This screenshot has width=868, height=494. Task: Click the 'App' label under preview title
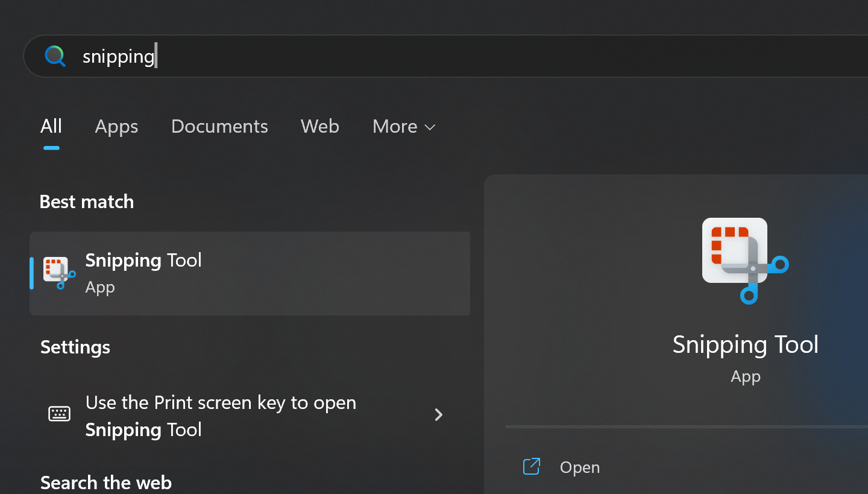click(x=746, y=377)
